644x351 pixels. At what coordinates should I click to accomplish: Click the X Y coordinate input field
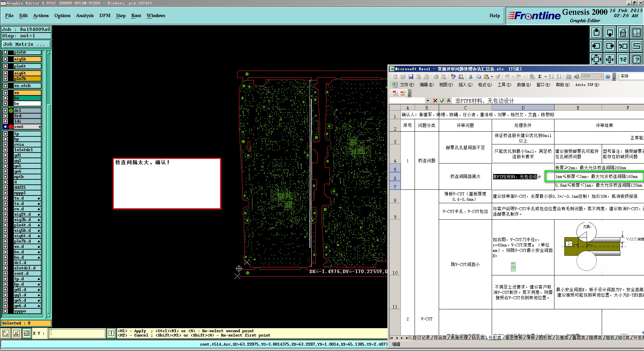point(77,333)
